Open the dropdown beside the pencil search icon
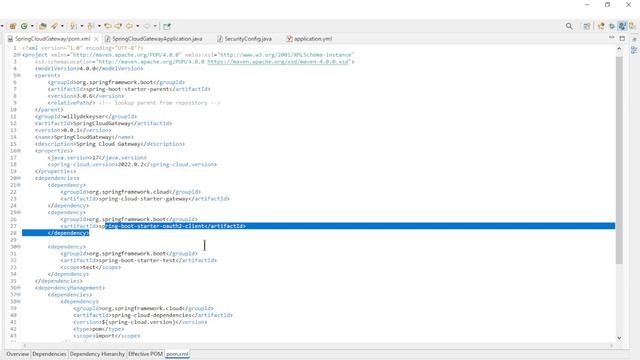This screenshot has height=360, width=640. 62,26
